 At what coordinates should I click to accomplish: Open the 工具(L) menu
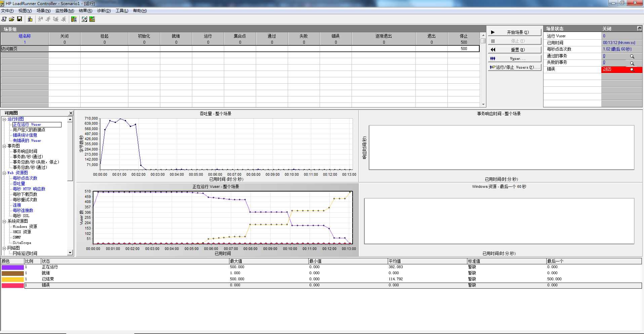pos(122,11)
